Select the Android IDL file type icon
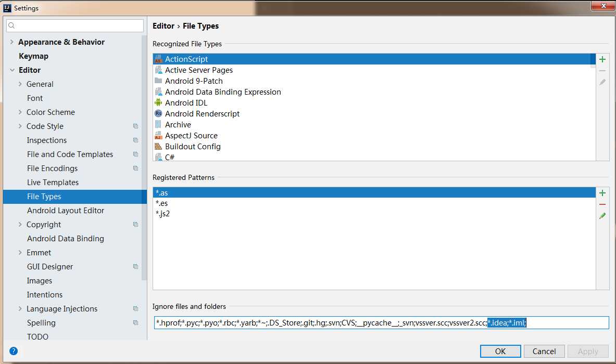 point(158,103)
